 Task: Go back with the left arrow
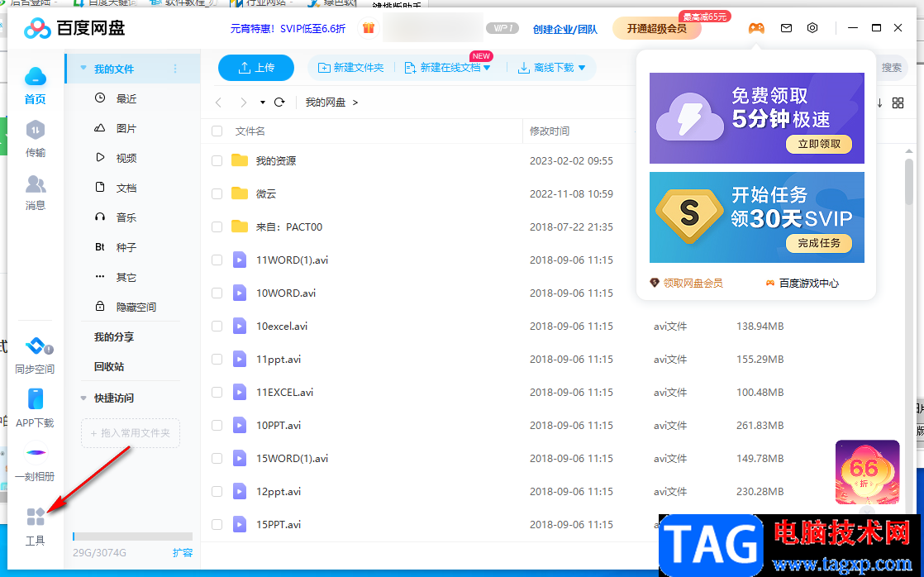pyautogui.click(x=219, y=103)
